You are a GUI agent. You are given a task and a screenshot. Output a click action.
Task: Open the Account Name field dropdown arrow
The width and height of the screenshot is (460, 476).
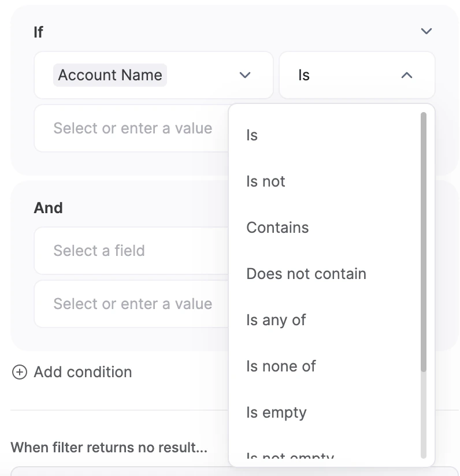point(244,75)
